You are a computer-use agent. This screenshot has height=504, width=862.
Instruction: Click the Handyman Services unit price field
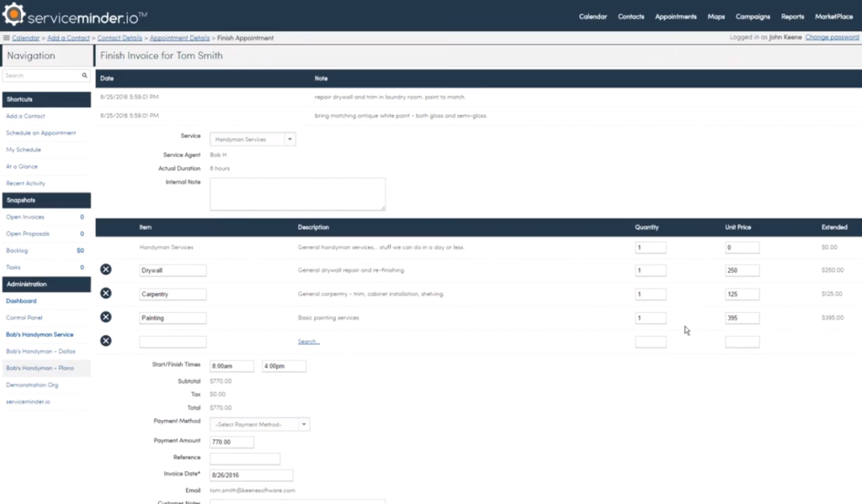pyautogui.click(x=742, y=247)
